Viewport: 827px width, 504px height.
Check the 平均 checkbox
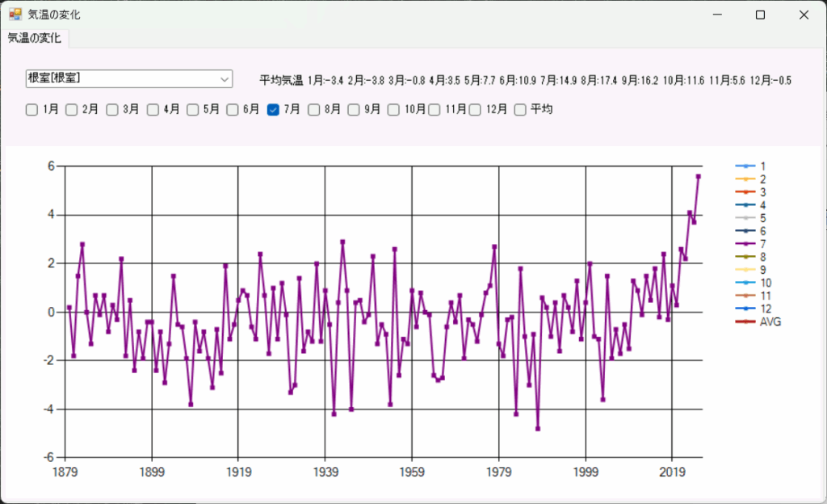coord(520,110)
